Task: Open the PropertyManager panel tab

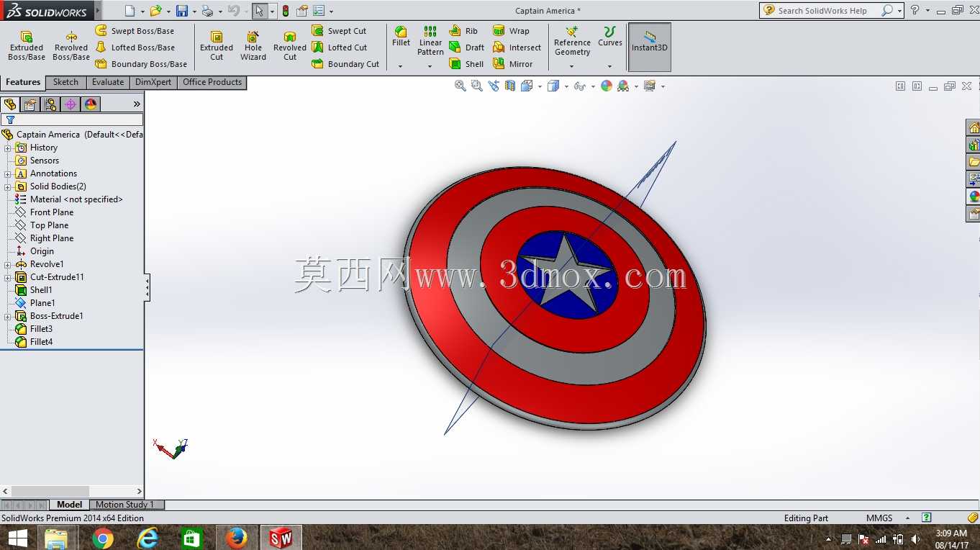Action: [x=30, y=104]
